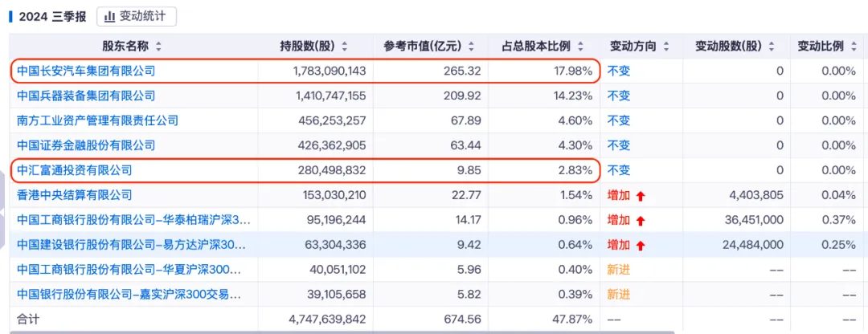Sort by 变动比例 column arrows
Viewport: 868px width, 334px height.
854,47
